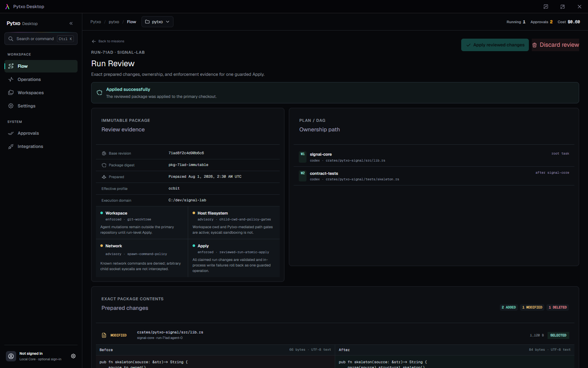The width and height of the screenshot is (588, 368).
Task: Click the Host filesystem enforcement card
Action: [x=234, y=223]
